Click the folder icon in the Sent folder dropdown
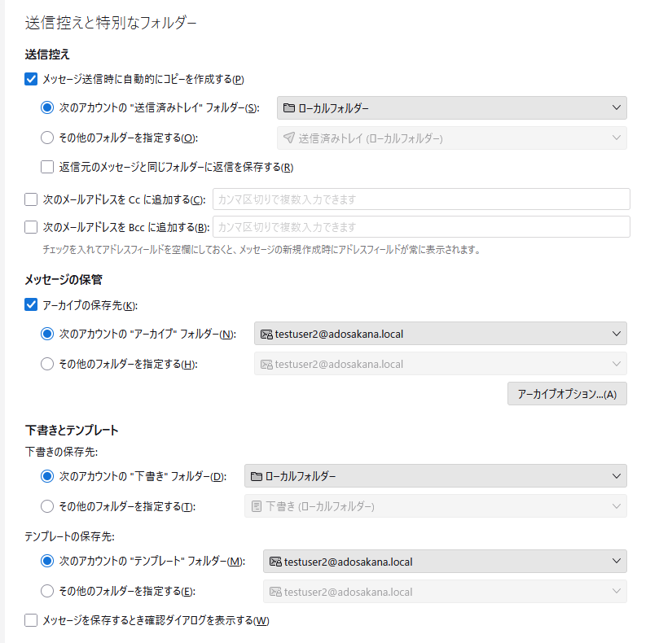This screenshot has width=672, height=643. click(290, 108)
